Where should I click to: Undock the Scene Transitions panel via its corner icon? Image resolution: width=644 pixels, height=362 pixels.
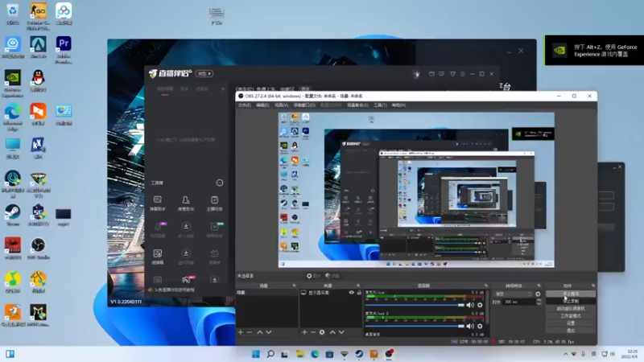pos(539,286)
